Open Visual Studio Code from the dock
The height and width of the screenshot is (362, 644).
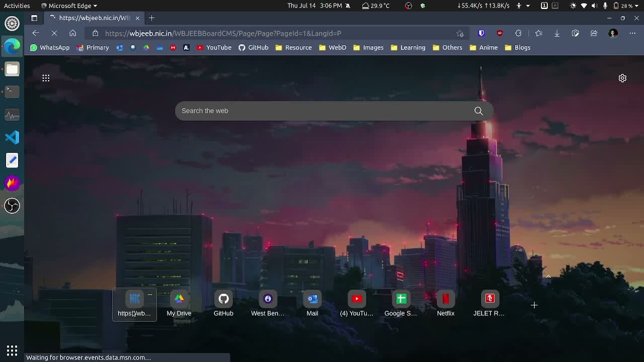[12, 137]
